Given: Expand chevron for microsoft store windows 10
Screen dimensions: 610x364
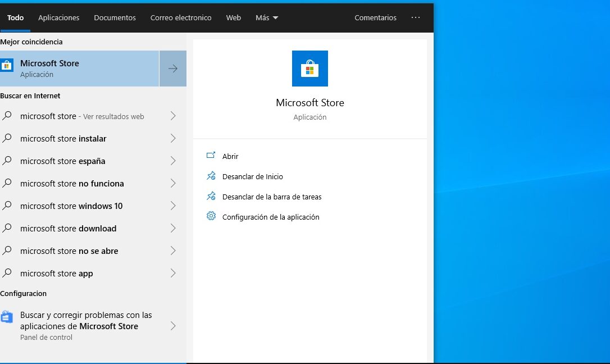Looking at the screenshot, I should [173, 206].
